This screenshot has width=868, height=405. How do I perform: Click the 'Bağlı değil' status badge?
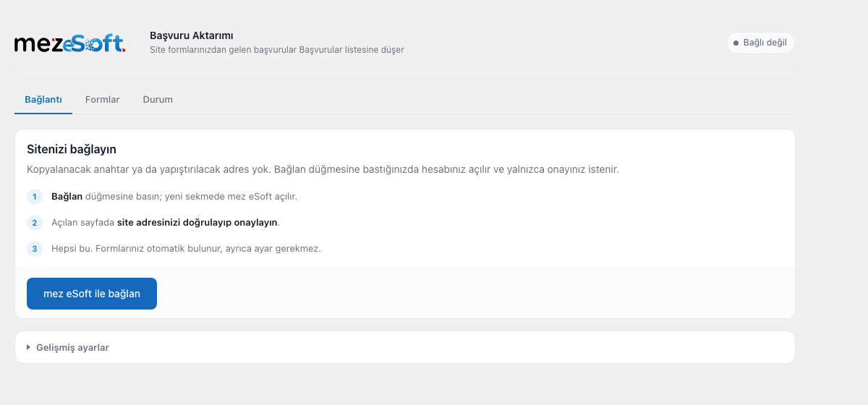pos(760,43)
